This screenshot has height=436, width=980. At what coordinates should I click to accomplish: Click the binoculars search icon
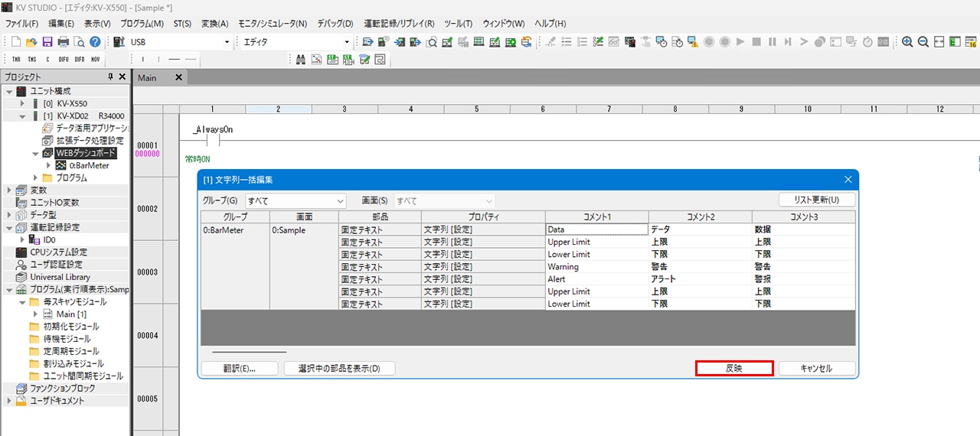coord(301,59)
